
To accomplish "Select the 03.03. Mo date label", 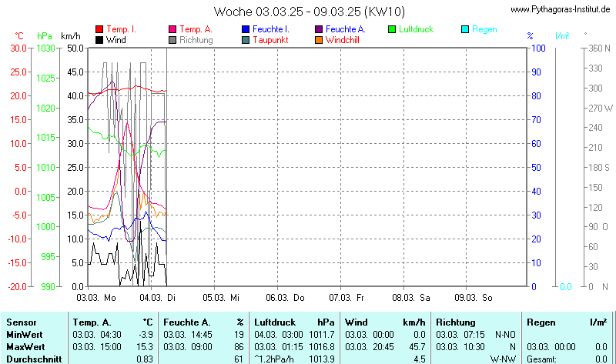I will point(96,297).
